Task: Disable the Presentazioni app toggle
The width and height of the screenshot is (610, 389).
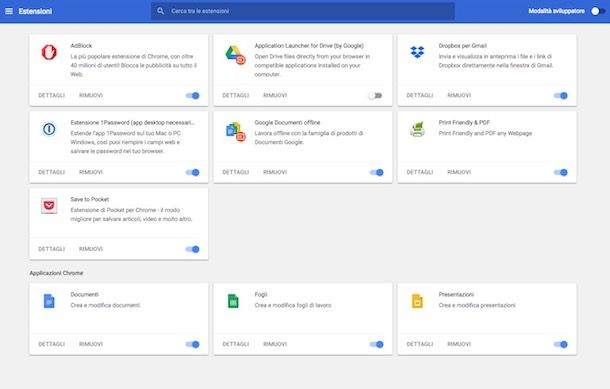Action: pos(561,344)
